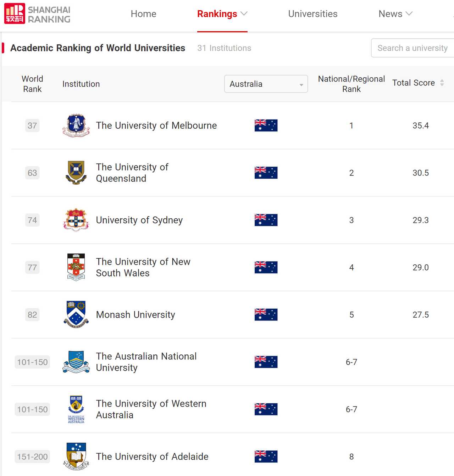Click the University of Western Australia logo
Screen dimensions: 454x476
coord(76,409)
